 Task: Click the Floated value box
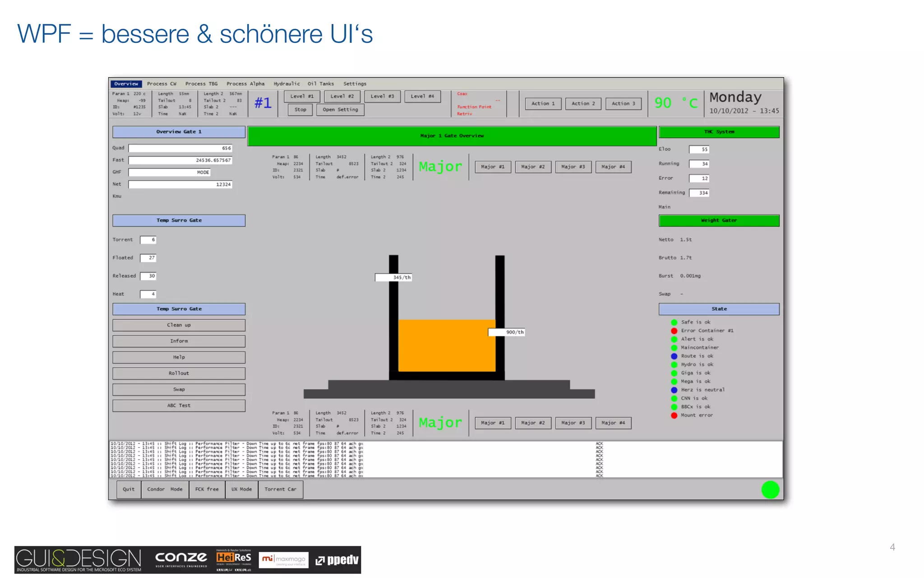tap(148, 258)
